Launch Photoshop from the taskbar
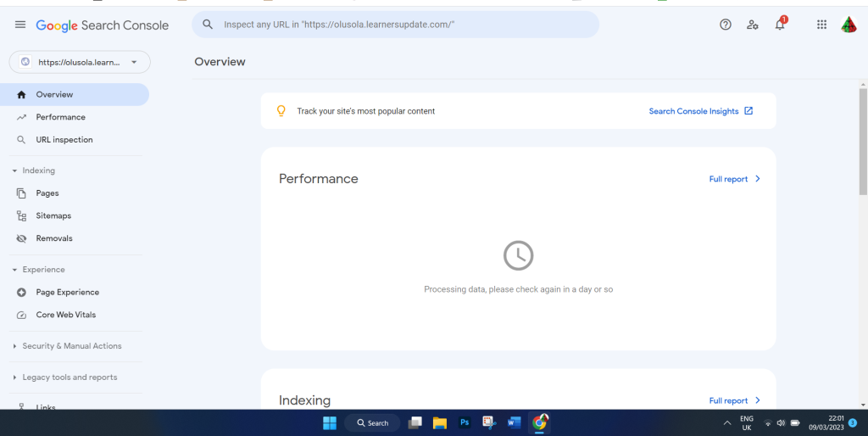Image resolution: width=868 pixels, height=436 pixels. click(x=465, y=422)
